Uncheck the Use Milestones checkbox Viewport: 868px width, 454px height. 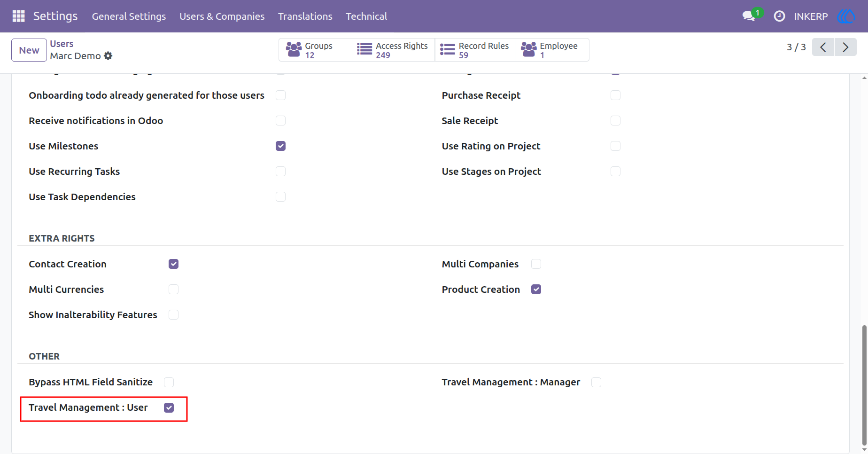[x=280, y=146]
